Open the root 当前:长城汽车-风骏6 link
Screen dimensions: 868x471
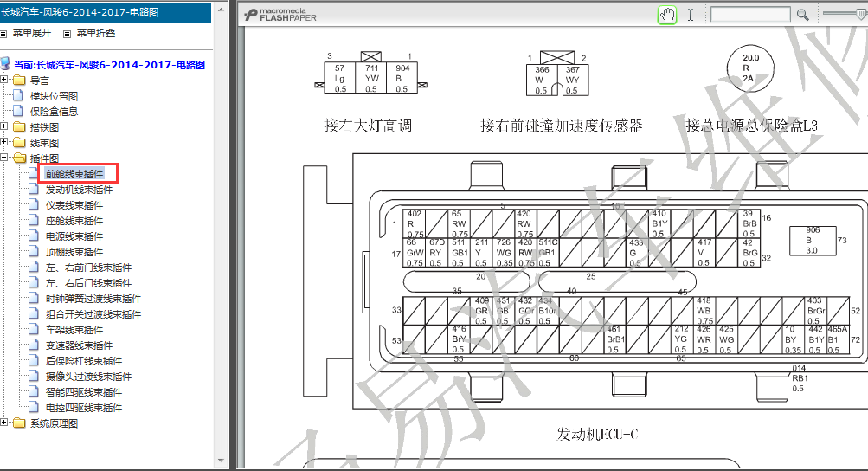pos(110,65)
